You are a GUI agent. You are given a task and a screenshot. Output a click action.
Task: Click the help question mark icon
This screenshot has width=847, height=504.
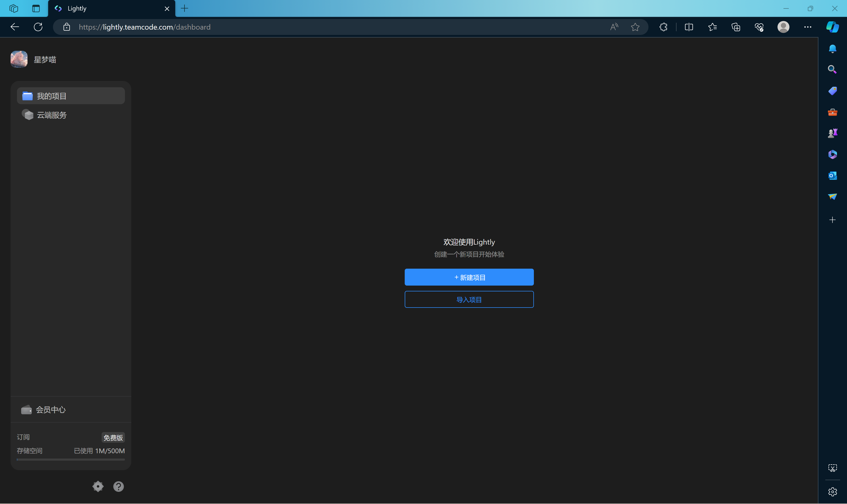[118, 486]
